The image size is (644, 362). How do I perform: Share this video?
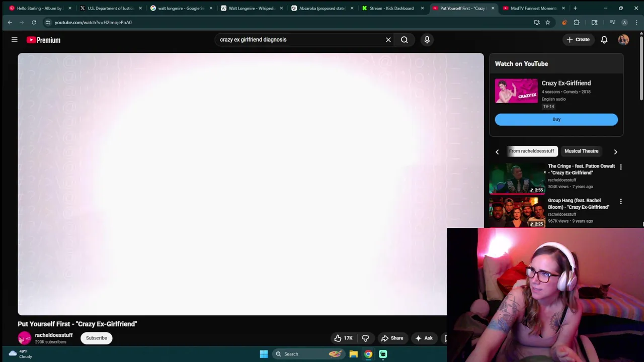pos(392,338)
